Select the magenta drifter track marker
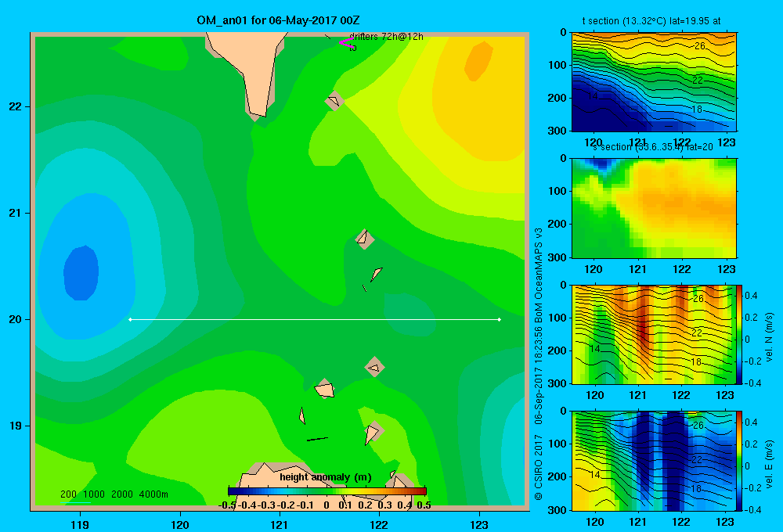The image size is (783, 532). (345, 43)
